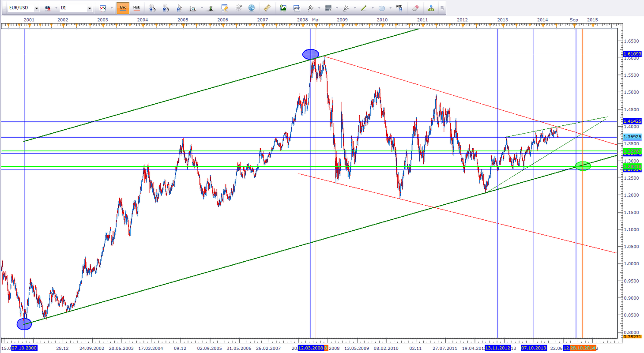Toggle the Ask price display

point(136,8)
